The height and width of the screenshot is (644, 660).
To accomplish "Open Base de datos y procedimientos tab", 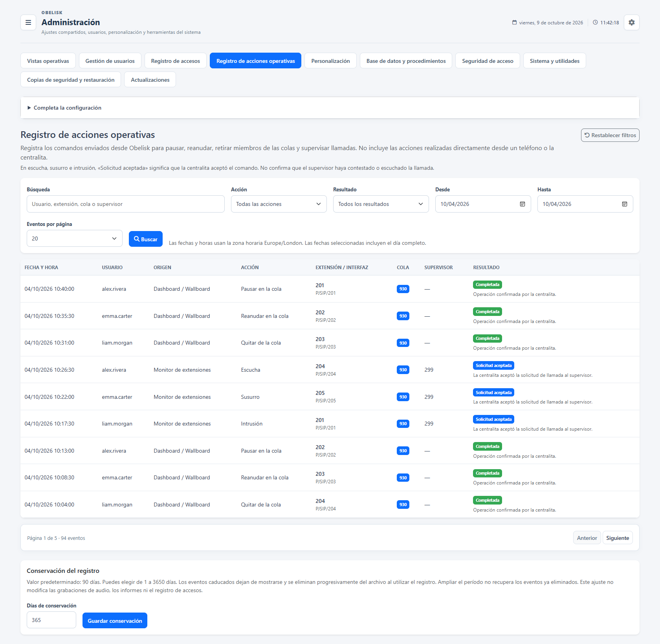I will [406, 61].
